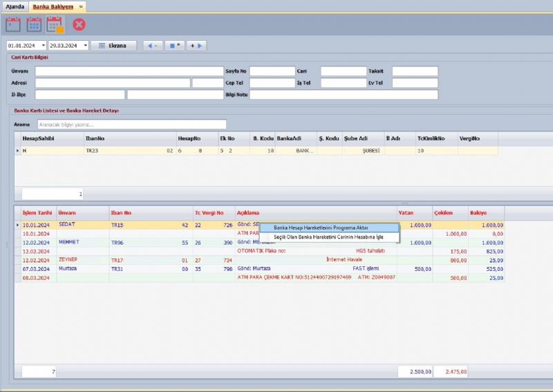
Task: Click the Ekrana button
Action: [113, 46]
